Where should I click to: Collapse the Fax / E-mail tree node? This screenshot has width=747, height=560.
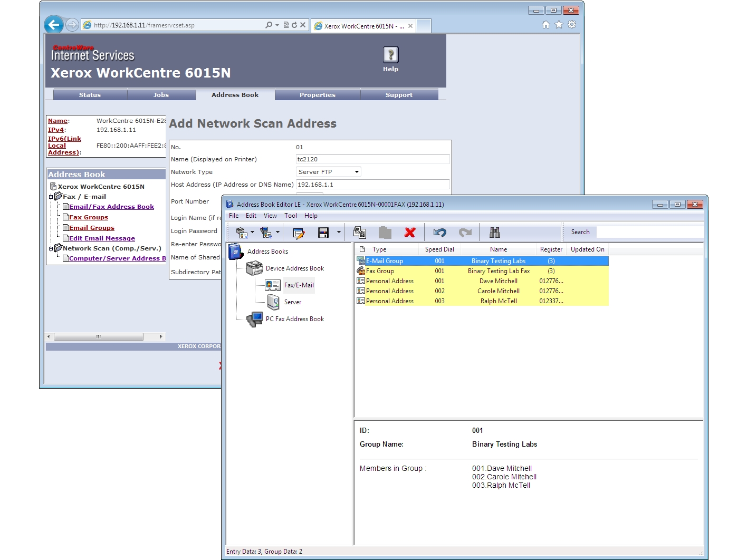[51, 197]
